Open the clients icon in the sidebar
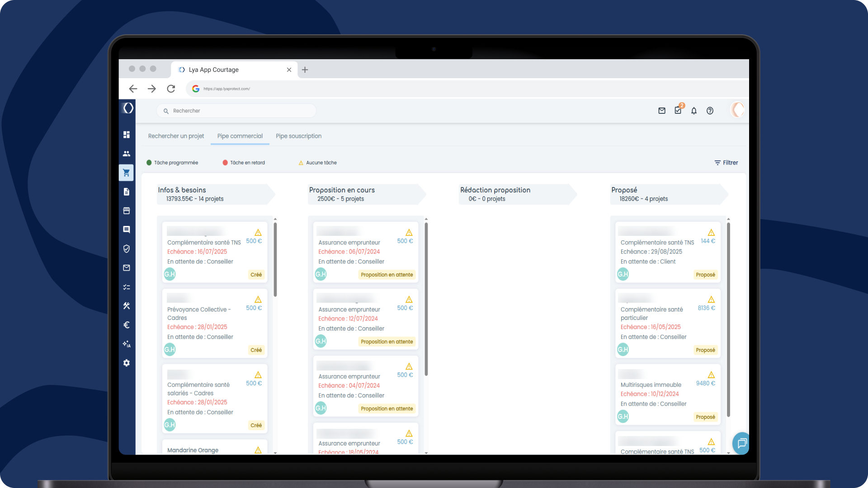This screenshot has width=868, height=488. (127, 153)
